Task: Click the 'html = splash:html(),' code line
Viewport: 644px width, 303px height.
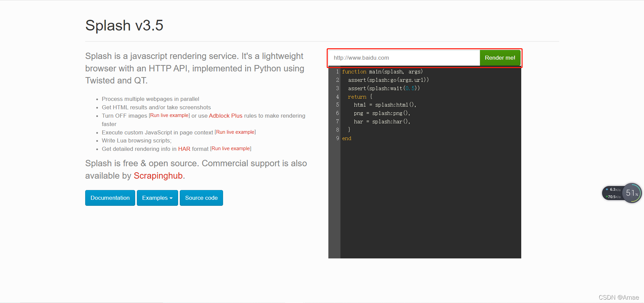Action: tap(385, 105)
